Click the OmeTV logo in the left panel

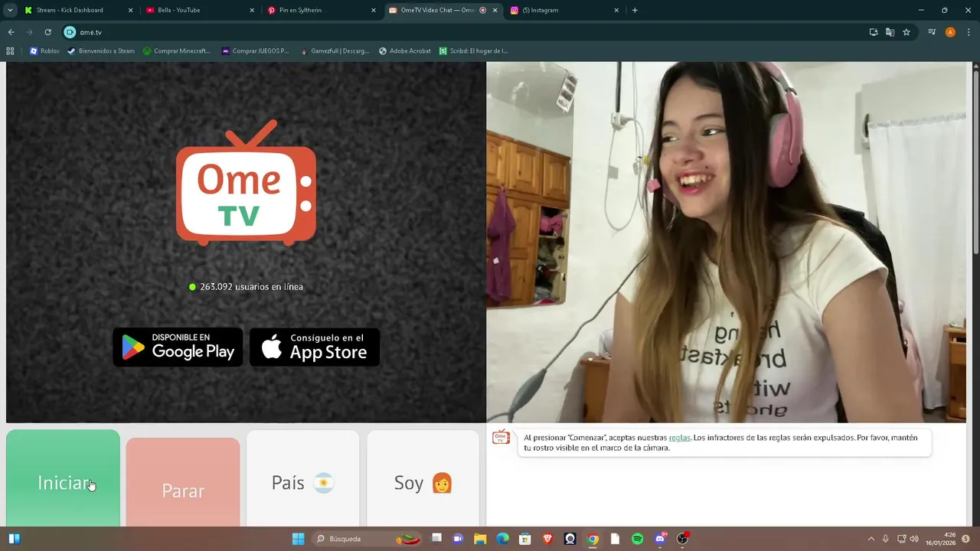tap(246, 183)
